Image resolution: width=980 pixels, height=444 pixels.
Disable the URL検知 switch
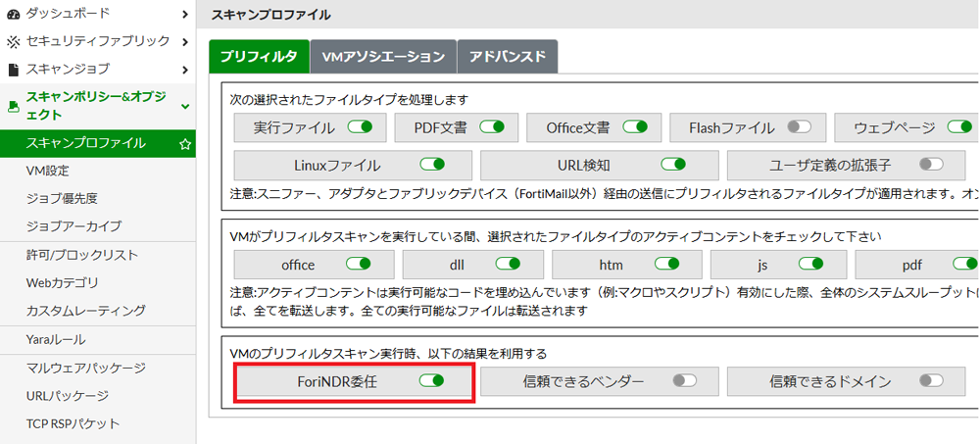point(673,165)
